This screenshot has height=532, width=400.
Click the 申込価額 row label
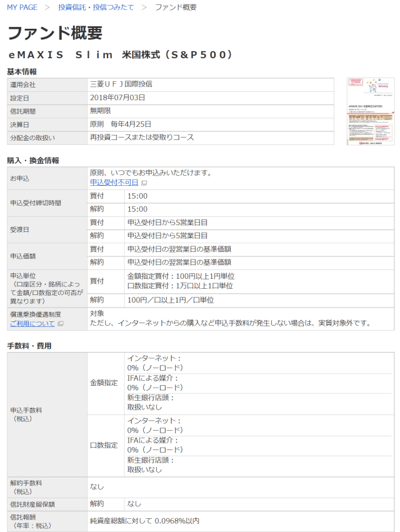click(x=22, y=256)
